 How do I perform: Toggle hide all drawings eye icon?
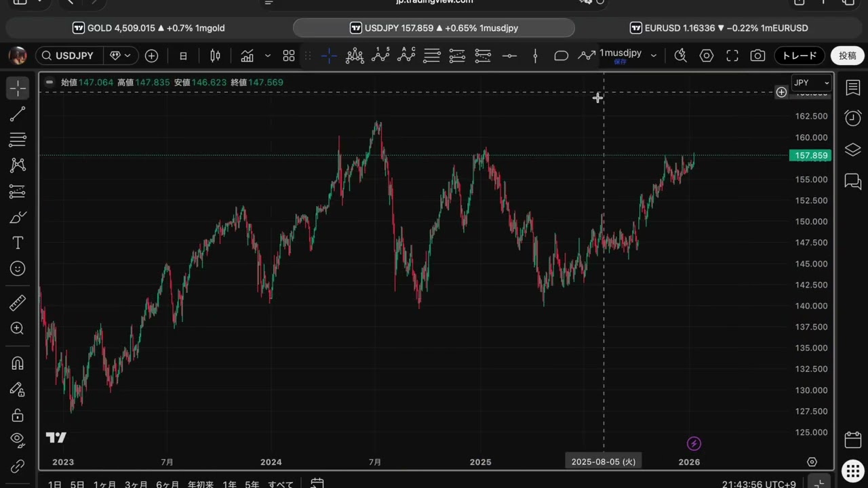point(18,440)
